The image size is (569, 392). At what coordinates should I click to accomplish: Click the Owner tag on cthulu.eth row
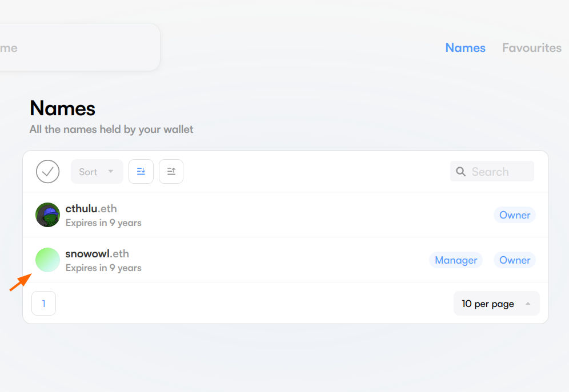coord(515,215)
